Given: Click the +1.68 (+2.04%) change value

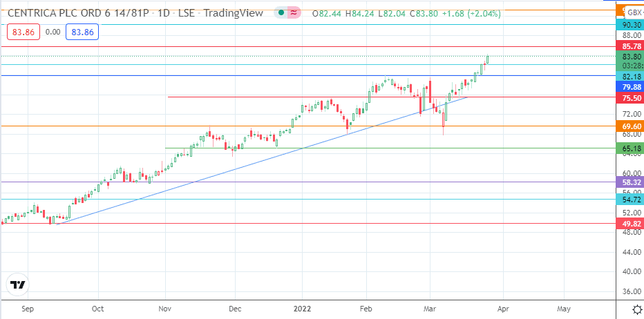Looking at the screenshot, I should (471, 14).
